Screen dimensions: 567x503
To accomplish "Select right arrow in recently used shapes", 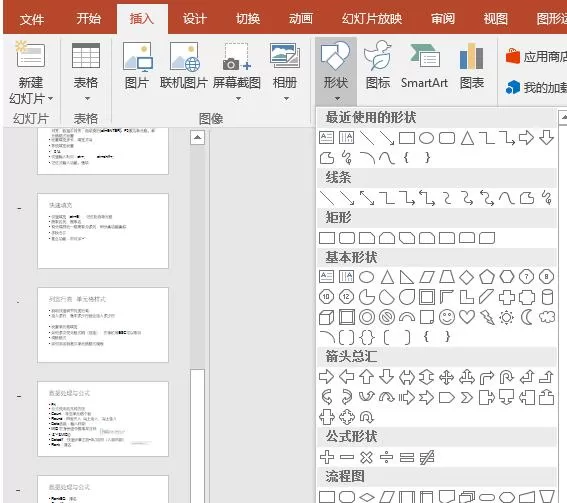I will (x=526, y=138).
